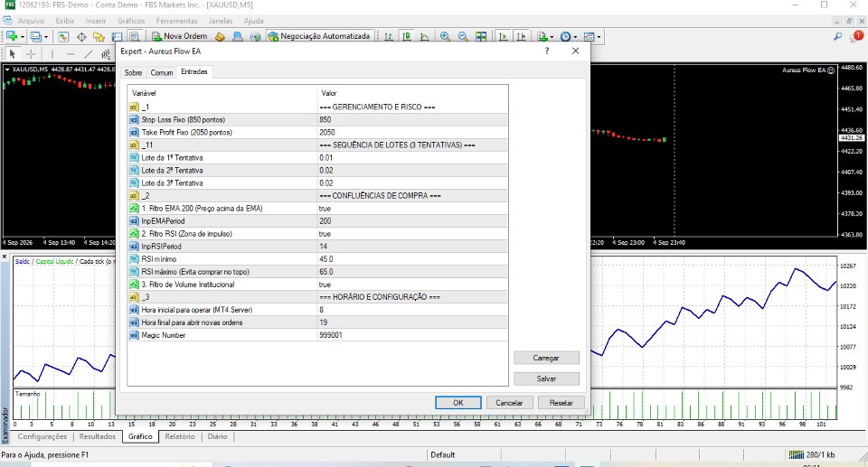Switch chart to line chart icon

pyautogui.click(x=425, y=36)
